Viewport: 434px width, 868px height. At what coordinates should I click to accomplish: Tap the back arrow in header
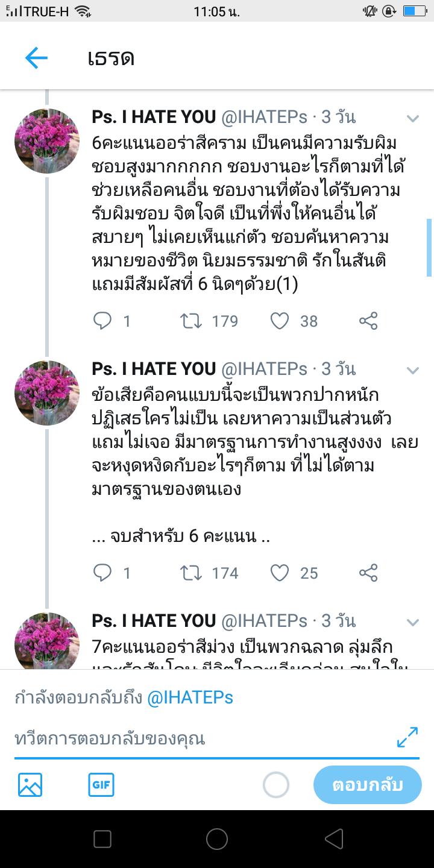click(36, 58)
